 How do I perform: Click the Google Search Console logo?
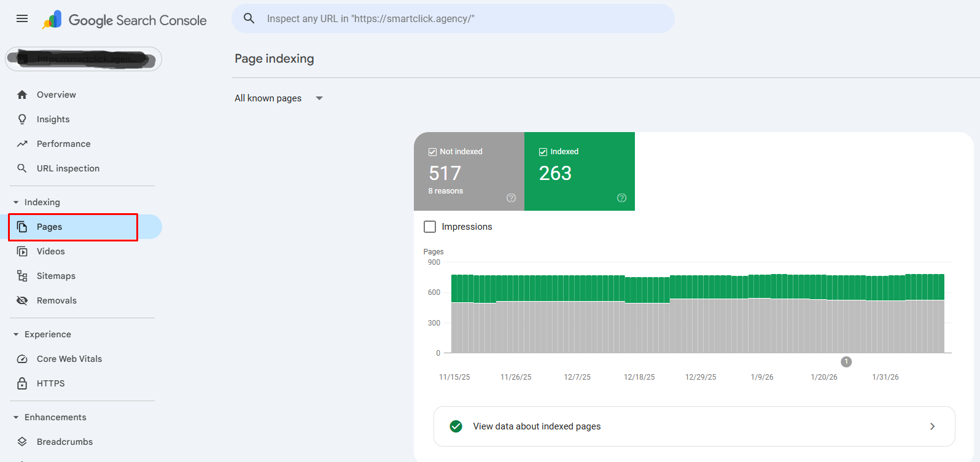[124, 20]
